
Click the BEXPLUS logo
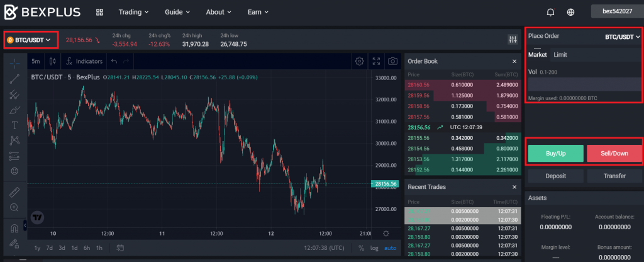pyautogui.click(x=42, y=13)
